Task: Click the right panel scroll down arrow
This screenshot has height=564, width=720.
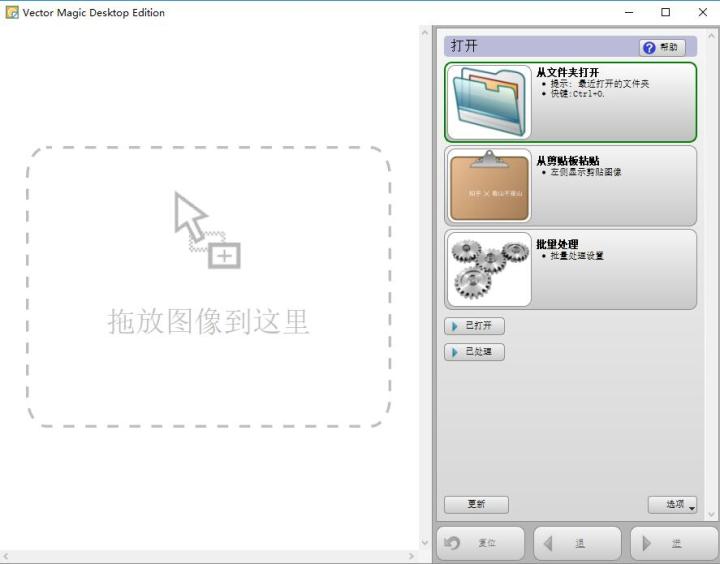Action: point(712,515)
